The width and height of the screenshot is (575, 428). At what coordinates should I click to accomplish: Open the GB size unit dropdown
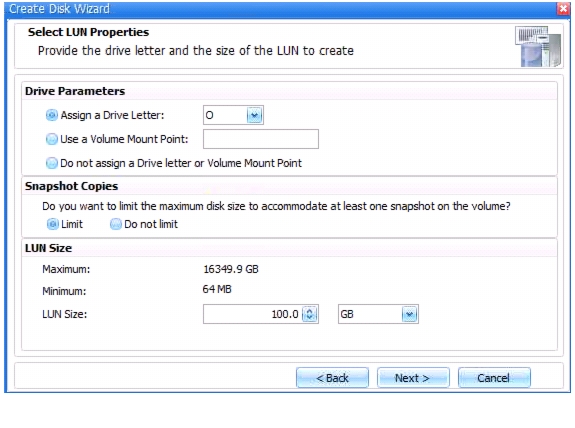(410, 314)
